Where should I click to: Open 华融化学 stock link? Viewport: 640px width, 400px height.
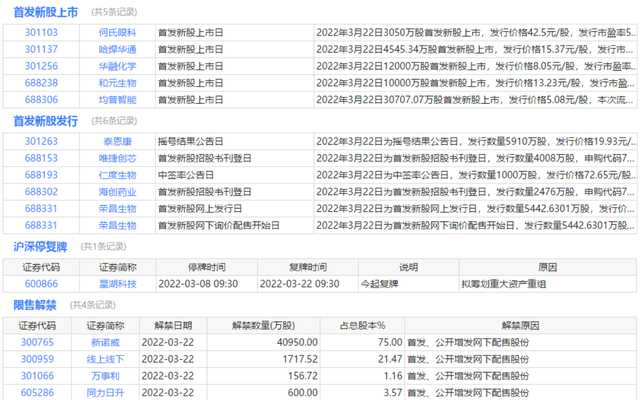(118, 66)
